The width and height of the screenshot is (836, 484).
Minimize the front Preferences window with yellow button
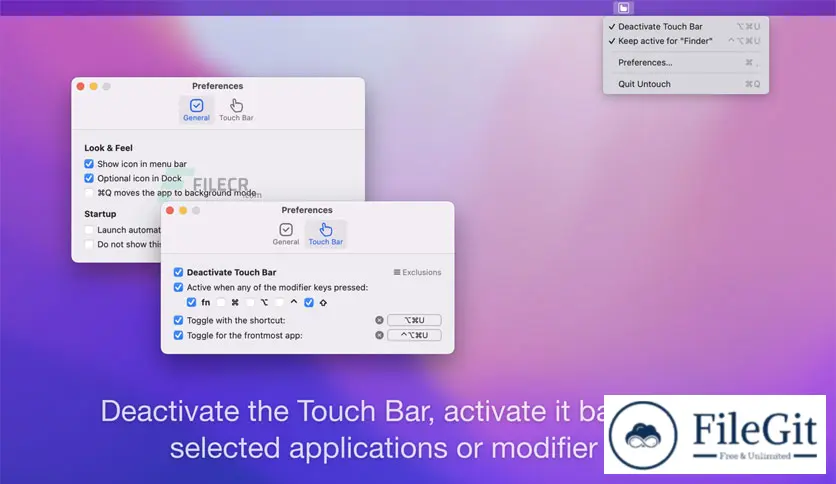[x=183, y=211]
